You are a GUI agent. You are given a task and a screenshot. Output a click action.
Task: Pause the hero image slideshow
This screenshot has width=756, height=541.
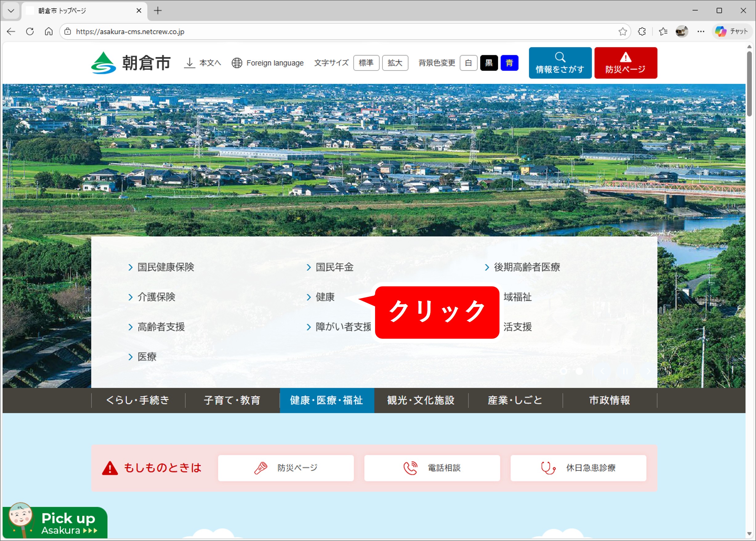click(x=625, y=371)
